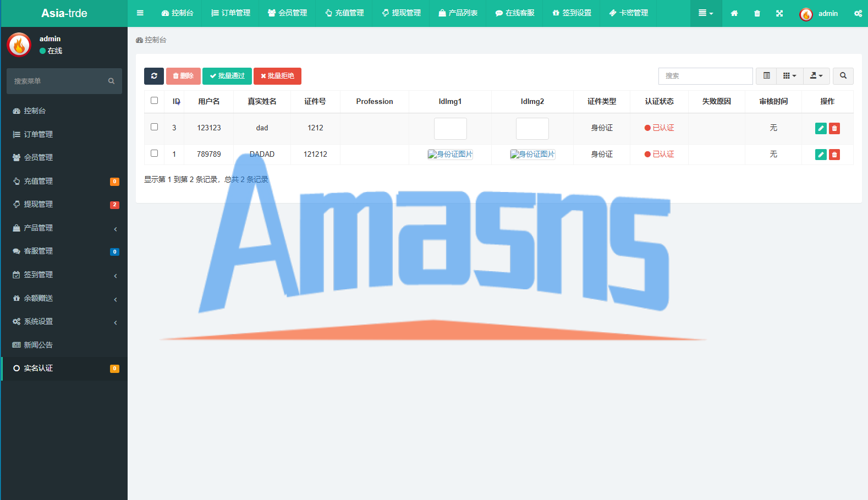
Task: Open IdImg1 thumbnail for user 789789
Action: point(450,155)
